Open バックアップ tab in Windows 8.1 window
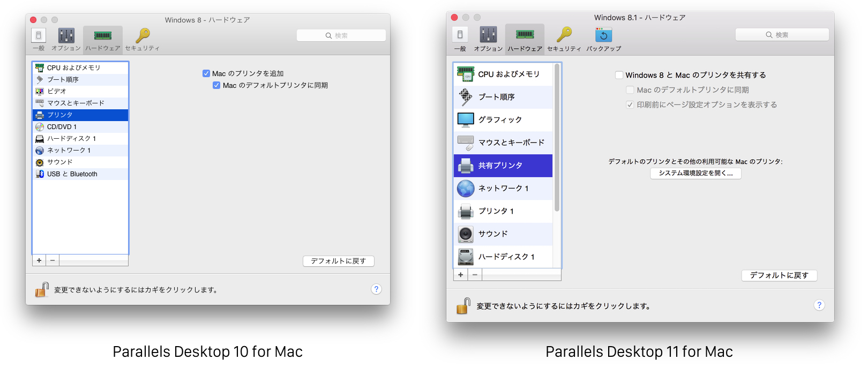868x367 pixels. coord(604,39)
